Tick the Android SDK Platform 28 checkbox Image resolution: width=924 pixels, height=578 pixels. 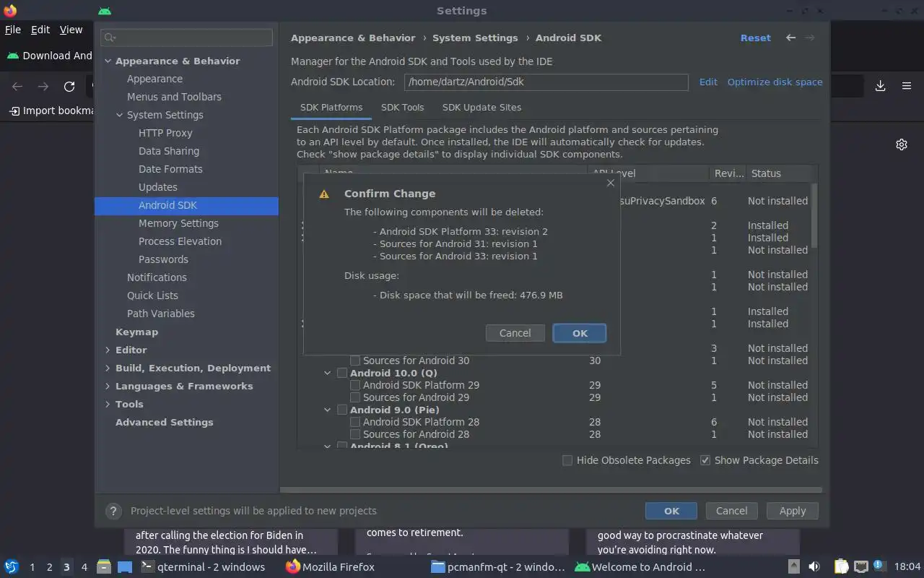[x=355, y=422]
